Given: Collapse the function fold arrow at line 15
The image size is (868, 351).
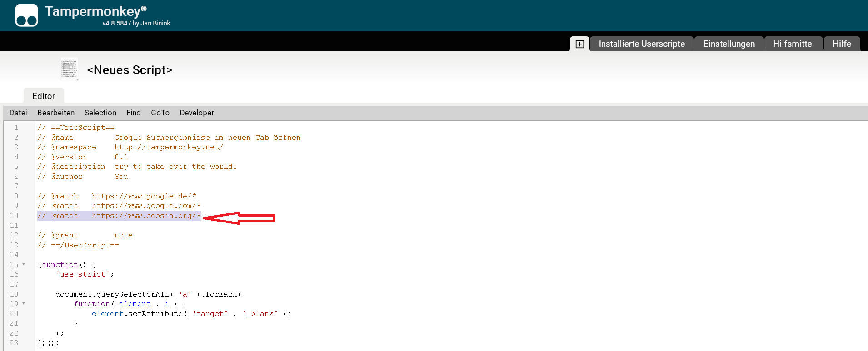Looking at the screenshot, I should [24, 264].
